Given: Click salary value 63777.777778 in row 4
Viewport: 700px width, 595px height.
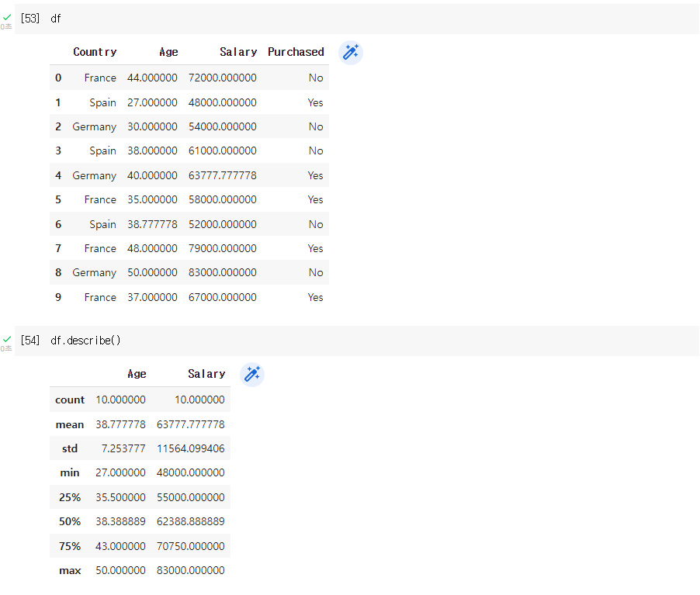Looking at the screenshot, I should point(222,176).
